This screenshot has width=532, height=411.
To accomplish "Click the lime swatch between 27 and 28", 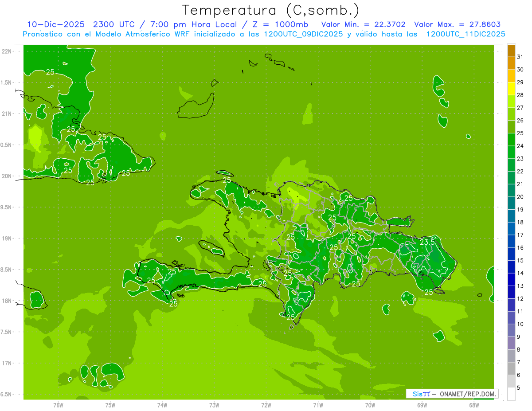I will 511,102.
